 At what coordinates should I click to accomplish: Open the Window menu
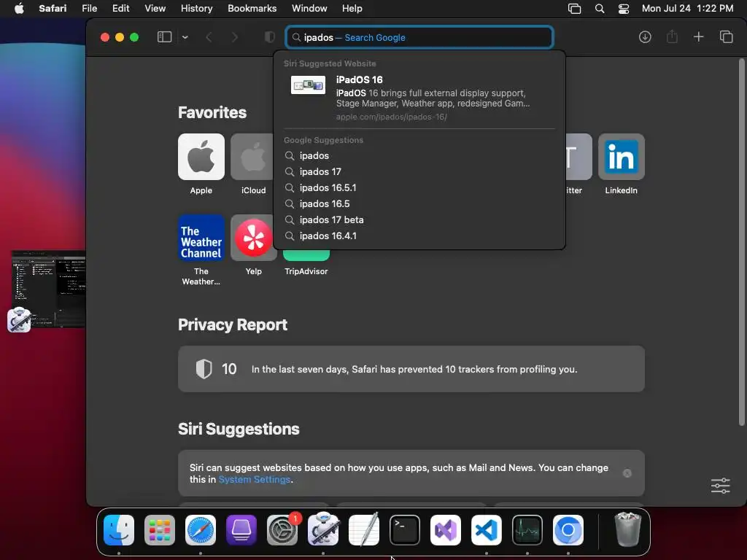coord(309,9)
